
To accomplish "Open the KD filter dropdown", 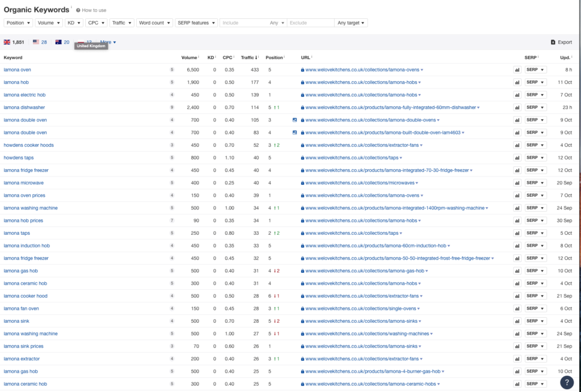I will (74, 23).
